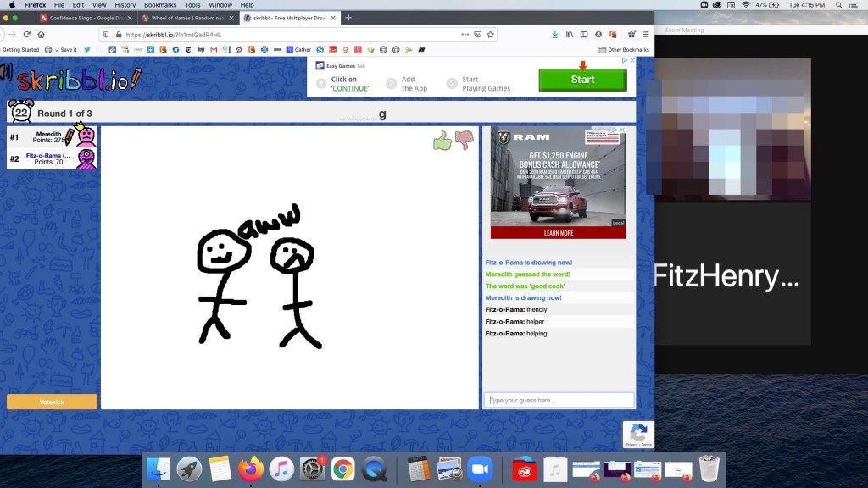Go to the Firefox home page

42,34
